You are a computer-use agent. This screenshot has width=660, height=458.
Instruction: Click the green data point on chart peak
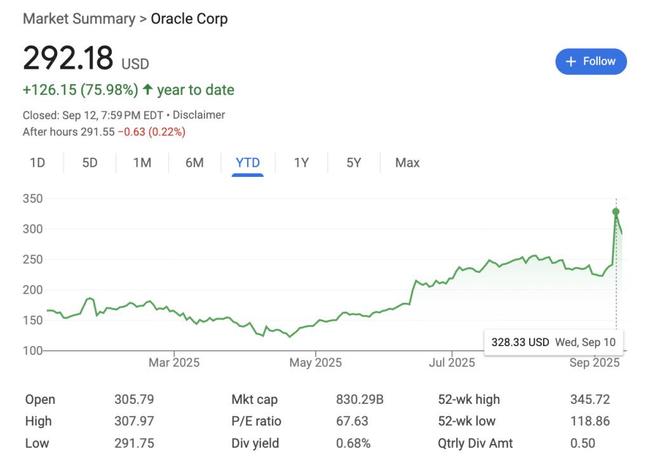point(616,212)
